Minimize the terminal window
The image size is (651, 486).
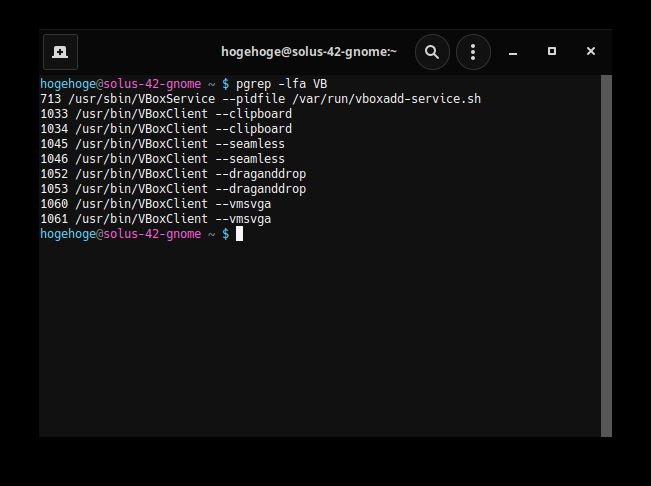(513, 52)
